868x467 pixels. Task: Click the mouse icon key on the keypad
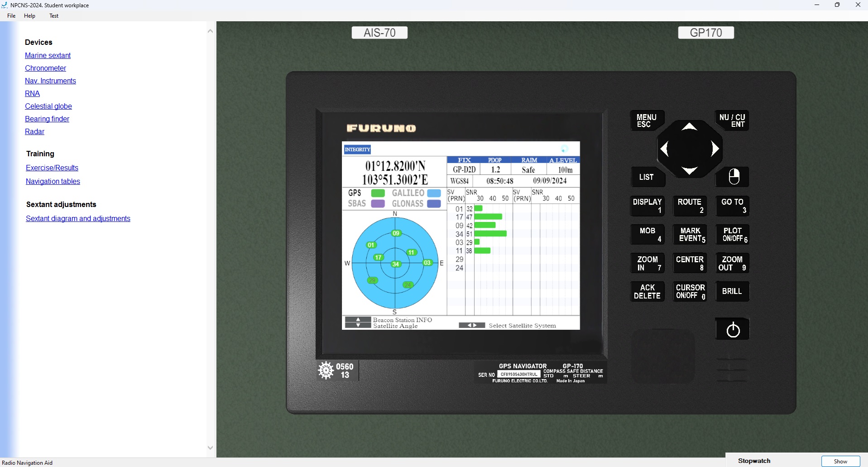pyautogui.click(x=733, y=177)
